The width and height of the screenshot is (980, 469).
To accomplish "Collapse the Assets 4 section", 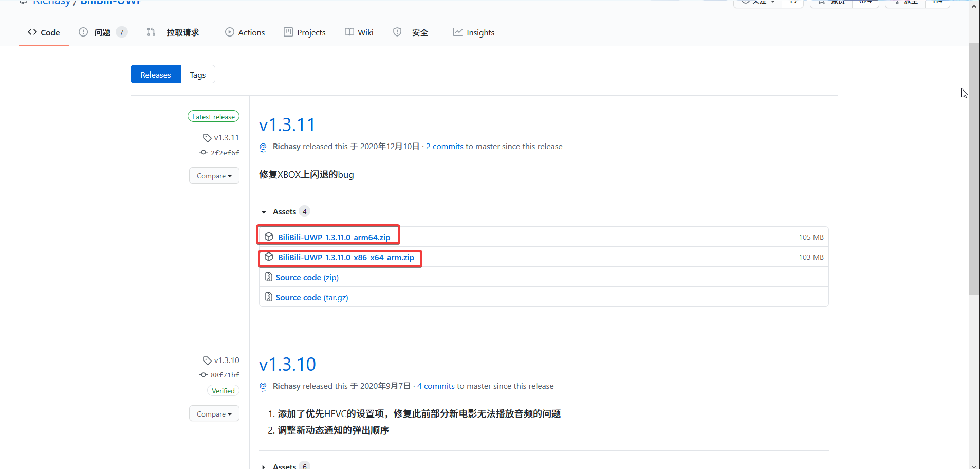I will click(x=285, y=212).
